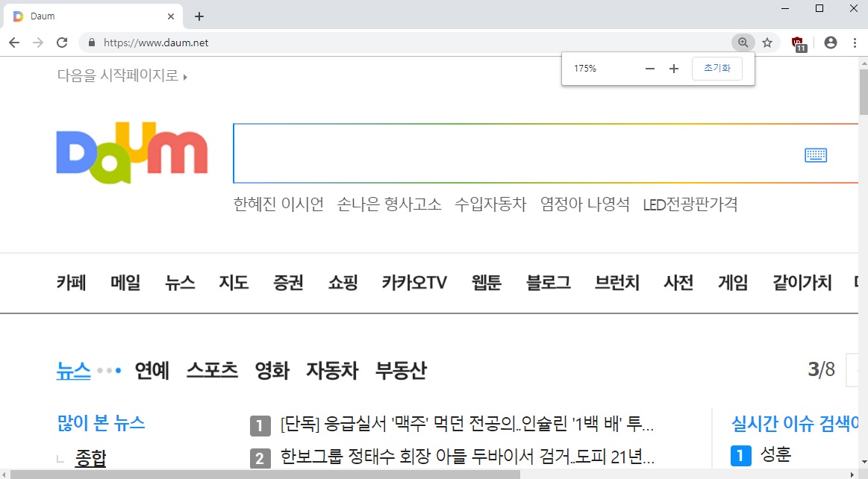Click the horizontal scrollbar thumb
The width and height of the screenshot is (868, 479).
point(265,475)
